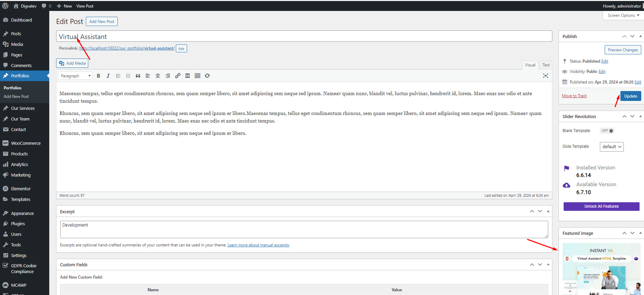Open Add New Post under Portfolios submenu
Viewport: 644px width, 295px height.
click(x=16, y=97)
